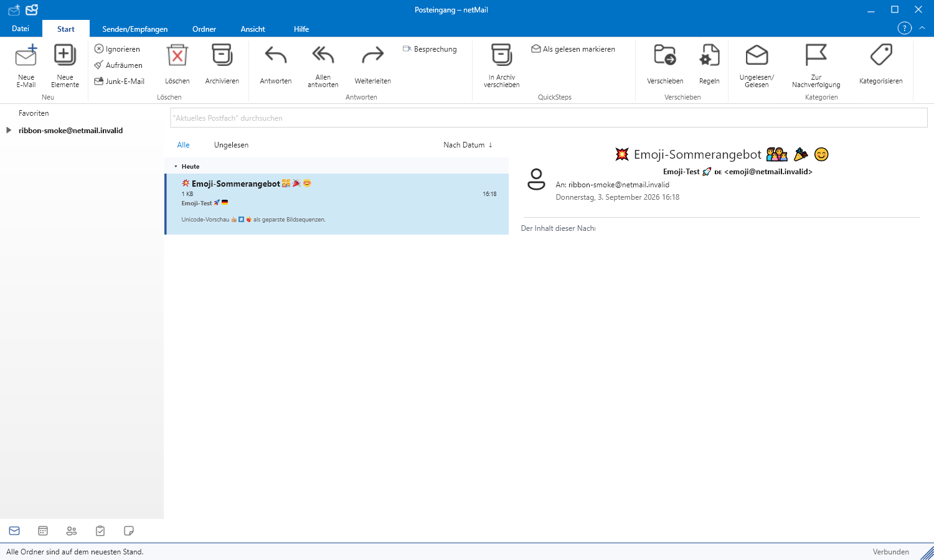
Task: Click the mail check icon in title bar
Action: [32, 10]
